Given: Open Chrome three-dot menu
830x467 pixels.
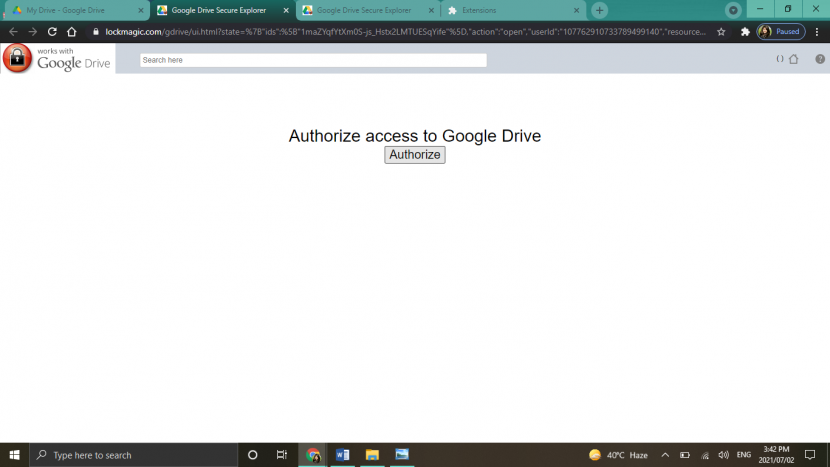Looking at the screenshot, I should (817, 32).
